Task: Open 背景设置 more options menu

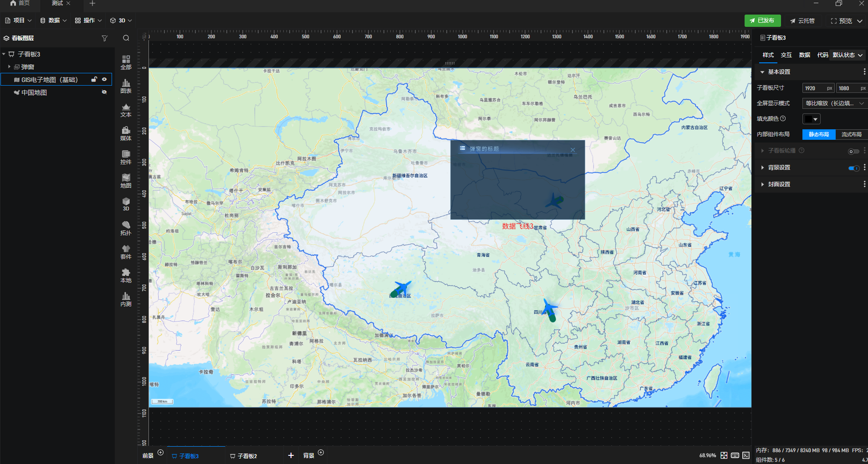Action: tap(864, 168)
